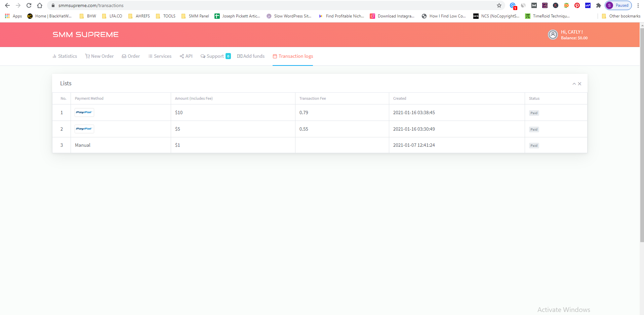Open the API tab
The height and width of the screenshot is (315, 644).
186,56
